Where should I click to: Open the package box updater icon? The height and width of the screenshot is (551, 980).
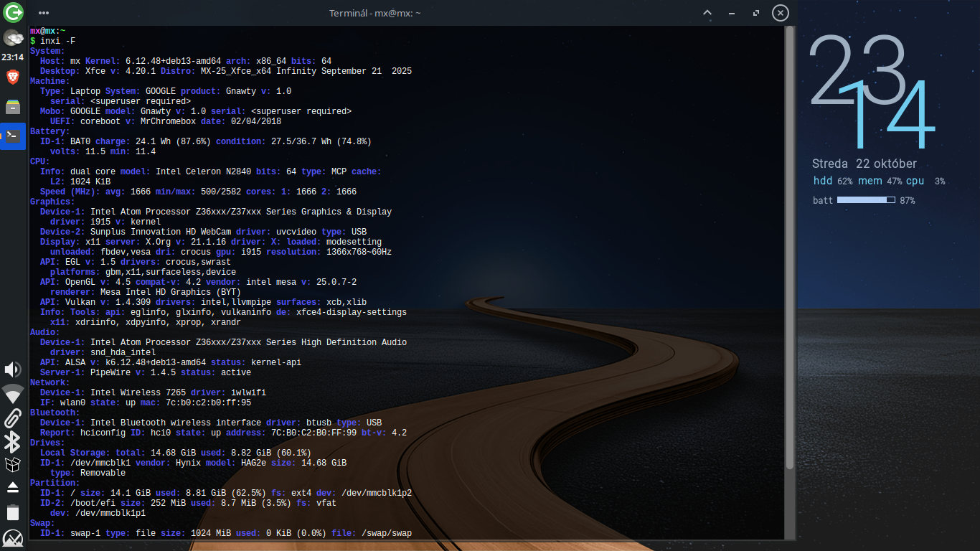tap(13, 465)
